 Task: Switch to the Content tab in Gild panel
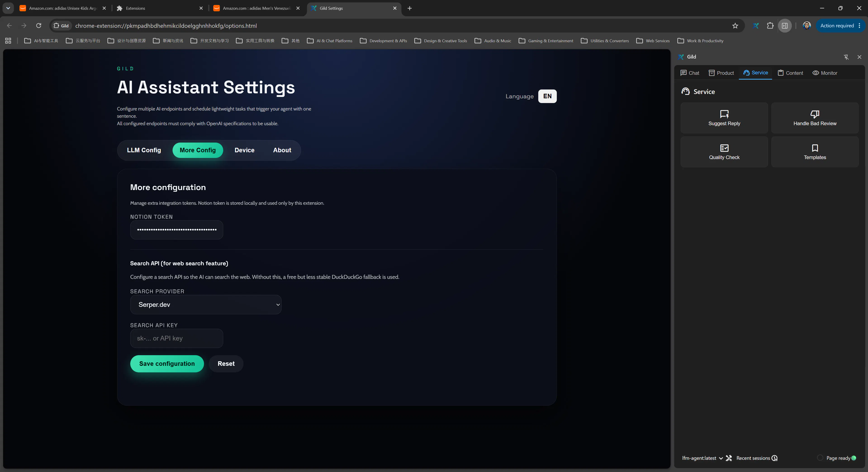pos(790,73)
